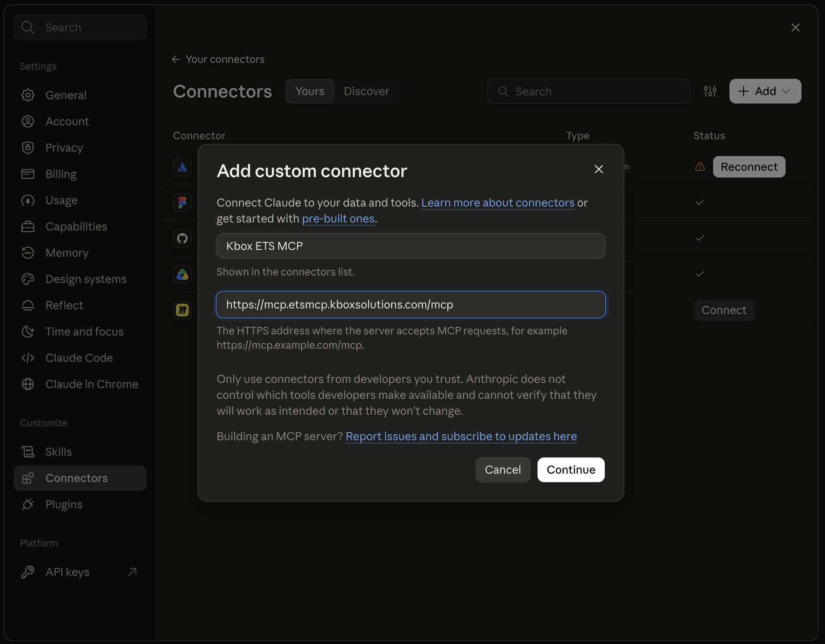
Task: Click the Skills icon in sidebar
Action: point(28,452)
